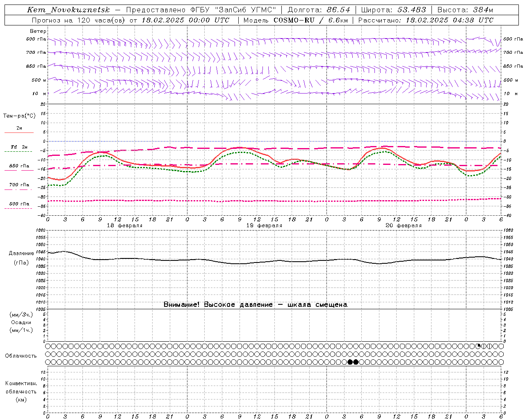This screenshot has height=420, width=525.
Task: Click the 18 февраля date label
Action: coord(125,226)
